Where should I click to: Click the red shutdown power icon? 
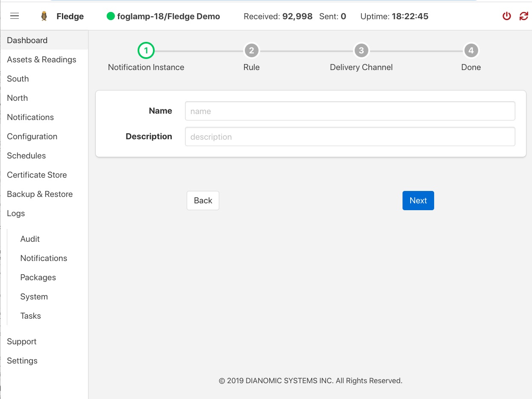[x=507, y=16]
